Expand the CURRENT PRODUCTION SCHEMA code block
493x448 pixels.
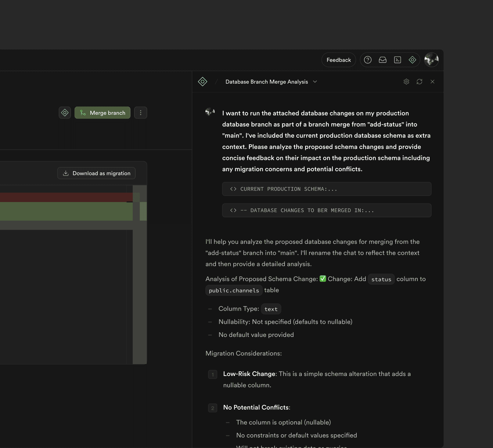point(326,189)
